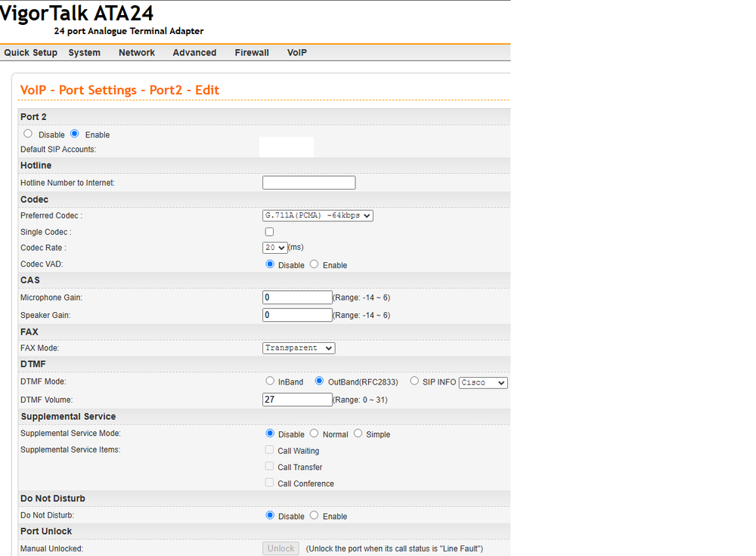Image resolution: width=756 pixels, height=556 pixels.
Task: Expand the FAX Mode dropdown
Action: (x=299, y=348)
